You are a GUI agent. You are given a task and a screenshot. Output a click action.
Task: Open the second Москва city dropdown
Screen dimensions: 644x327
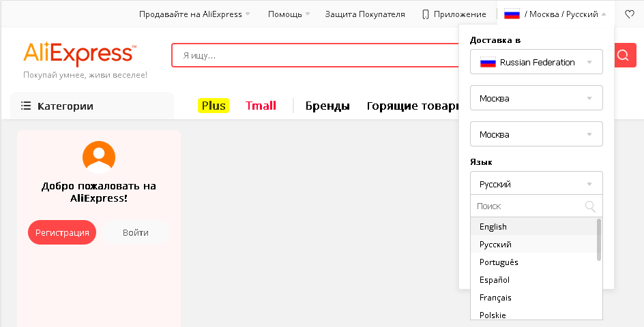point(536,134)
